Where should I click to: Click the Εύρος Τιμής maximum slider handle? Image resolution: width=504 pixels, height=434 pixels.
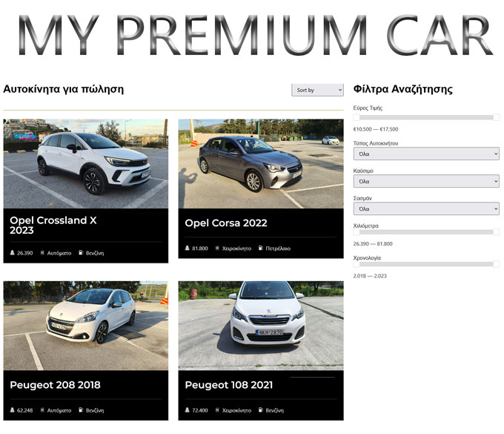point(497,117)
